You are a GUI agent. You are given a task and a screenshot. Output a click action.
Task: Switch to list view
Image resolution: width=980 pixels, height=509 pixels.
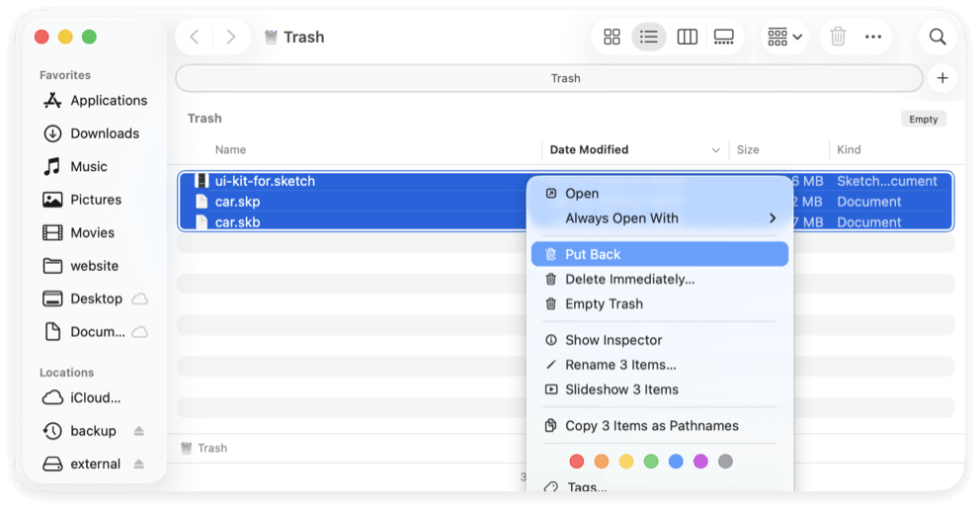click(649, 37)
